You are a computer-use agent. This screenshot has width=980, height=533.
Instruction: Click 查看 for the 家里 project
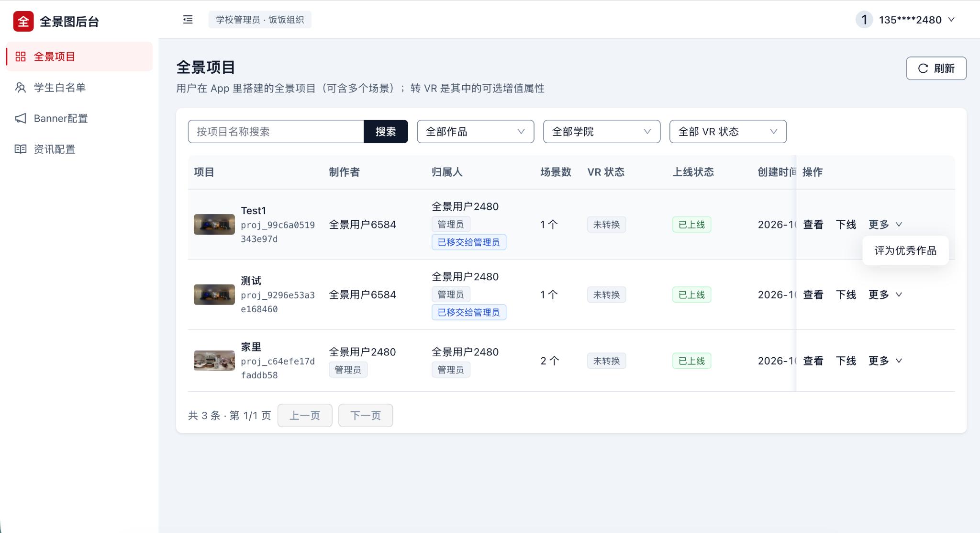coord(813,361)
